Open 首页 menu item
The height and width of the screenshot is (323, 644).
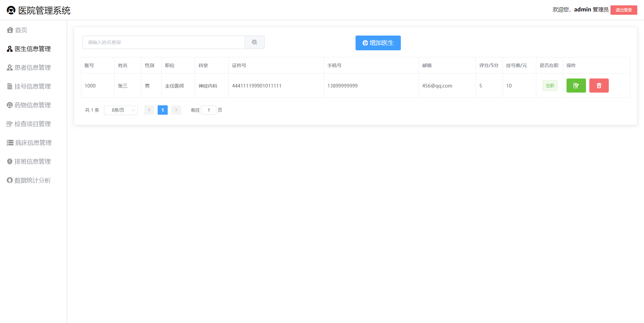pos(34,30)
